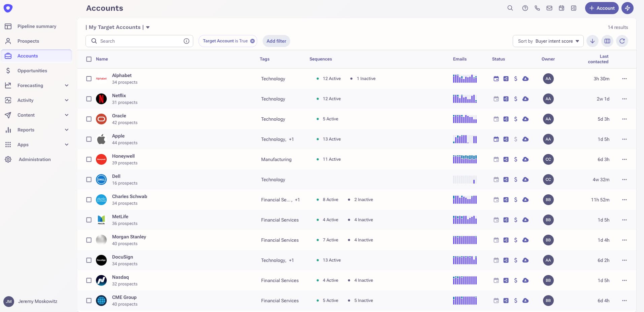Screen dimensions: 644x312
Task: Open the Sort by Buyer intent score dropdown
Action: point(548,41)
